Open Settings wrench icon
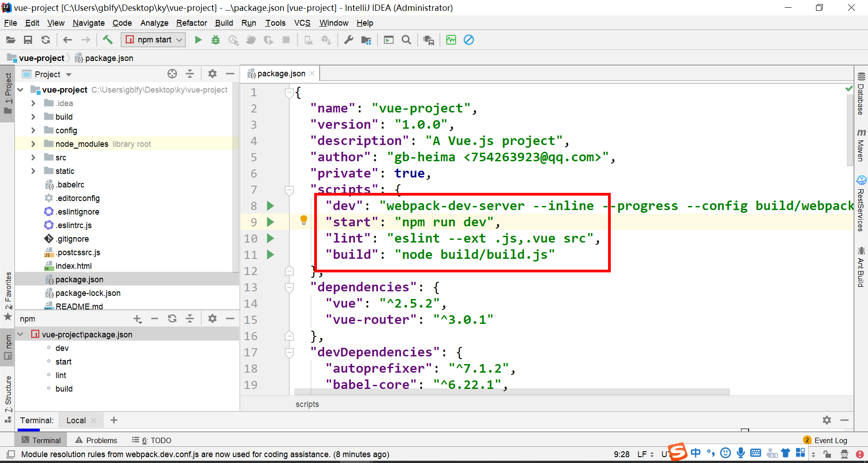This screenshot has width=868, height=463. coord(349,40)
